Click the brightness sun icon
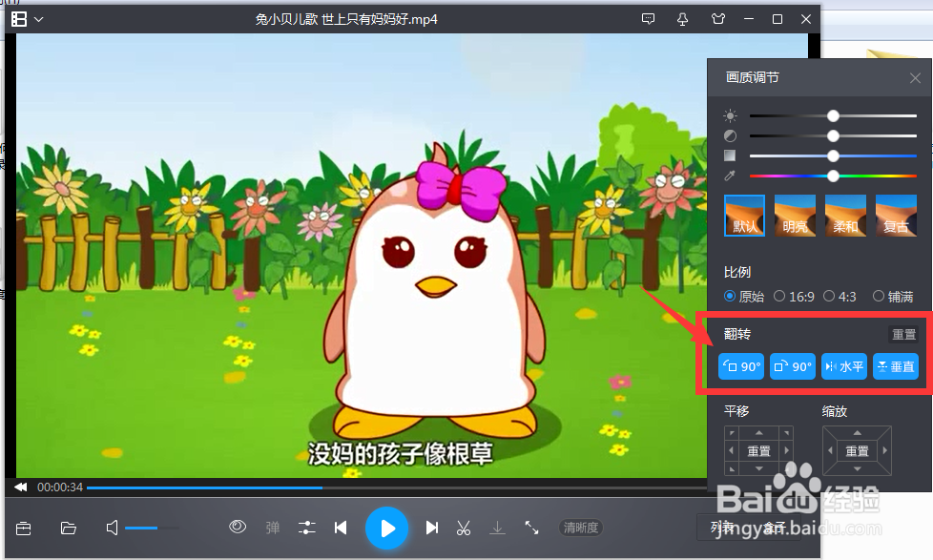Screen dimensions: 933x560 pos(730,116)
